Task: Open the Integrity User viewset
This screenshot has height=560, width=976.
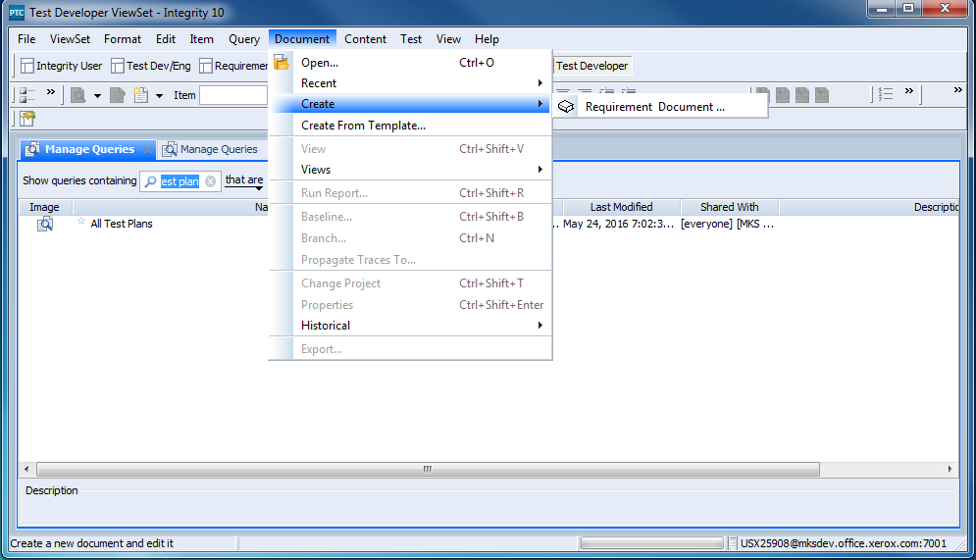Action: (x=61, y=66)
